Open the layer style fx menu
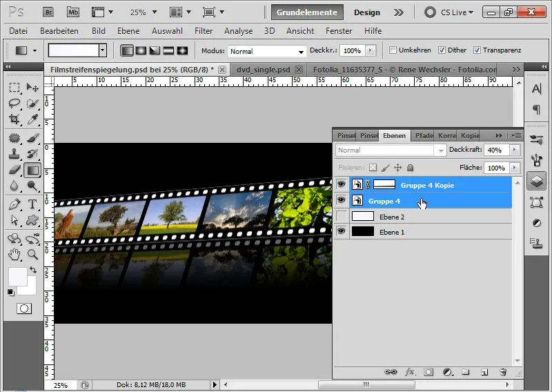 pyautogui.click(x=409, y=372)
